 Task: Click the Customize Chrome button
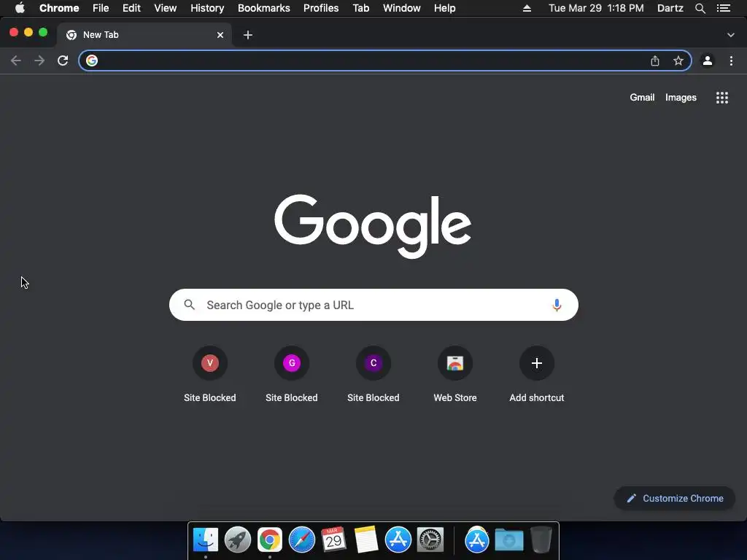[675, 498]
